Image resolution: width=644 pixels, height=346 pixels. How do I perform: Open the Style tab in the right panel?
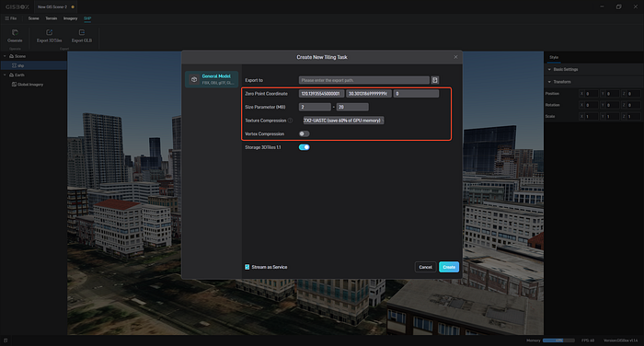pos(554,58)
